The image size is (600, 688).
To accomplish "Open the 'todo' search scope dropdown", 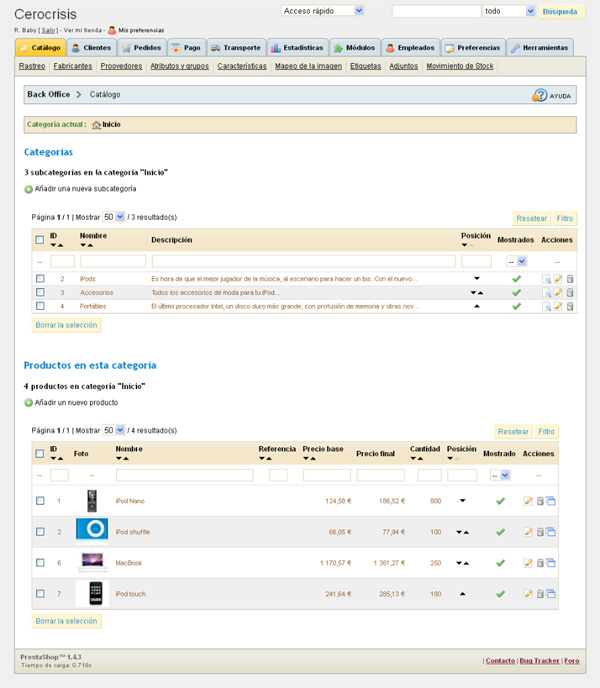I will click(x=509, y=11).
